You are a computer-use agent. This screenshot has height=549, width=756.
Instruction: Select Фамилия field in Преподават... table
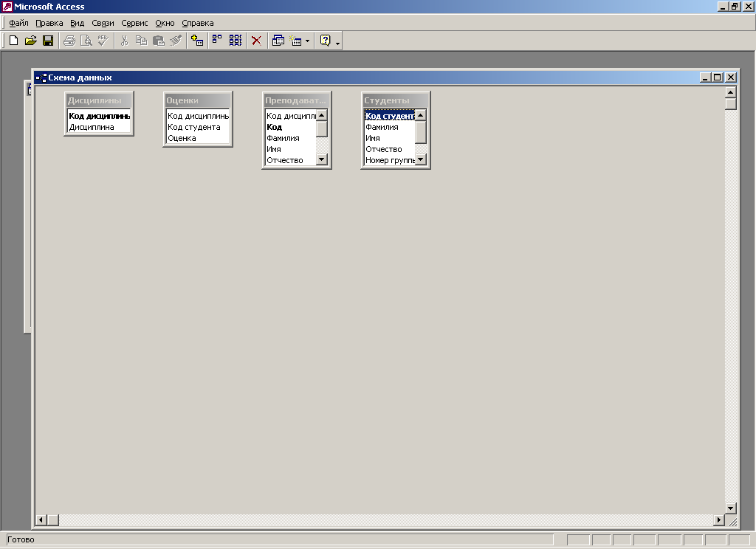tap(291, 138)
